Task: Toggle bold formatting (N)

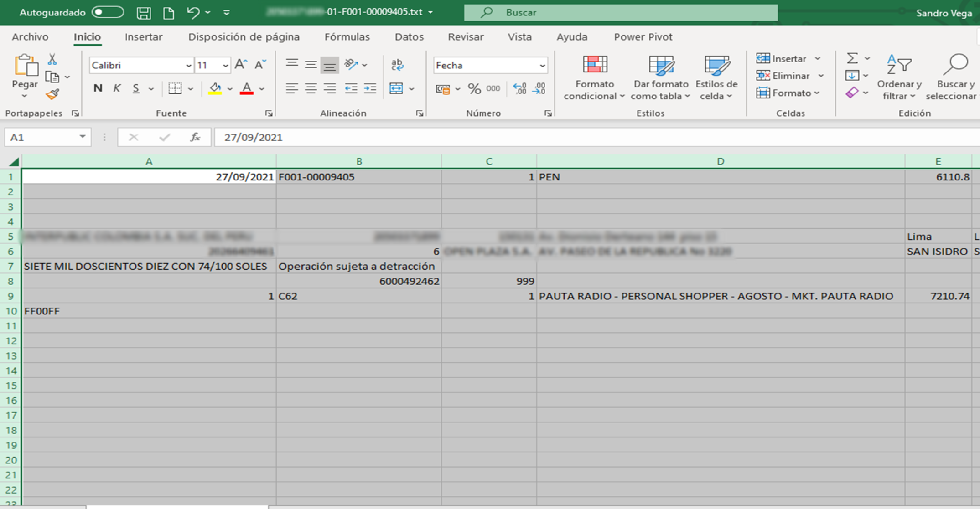Action: (98, 88)
